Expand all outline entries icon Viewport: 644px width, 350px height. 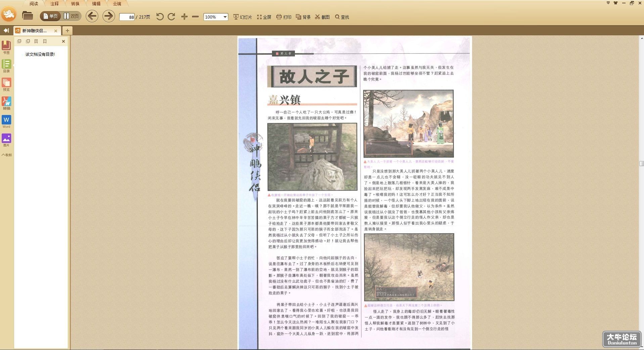click(19, 41)
